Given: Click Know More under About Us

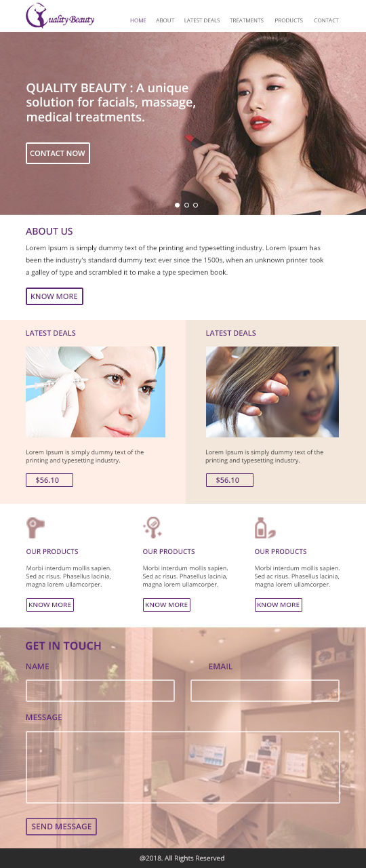Looking at the screenshot, I should coord(54,296).
